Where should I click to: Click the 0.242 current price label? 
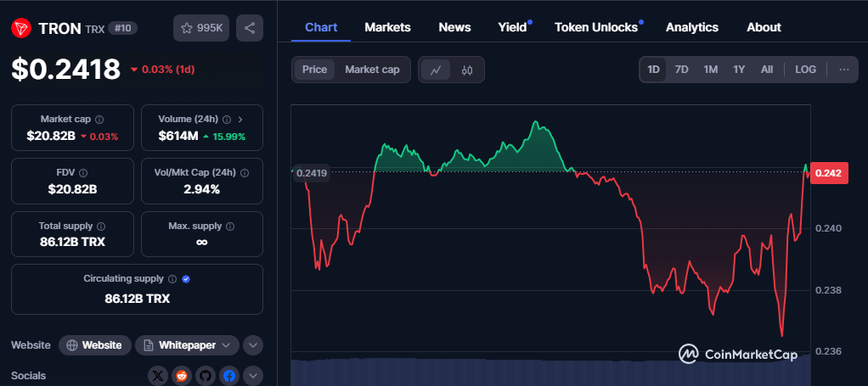[x=829, y=173]
